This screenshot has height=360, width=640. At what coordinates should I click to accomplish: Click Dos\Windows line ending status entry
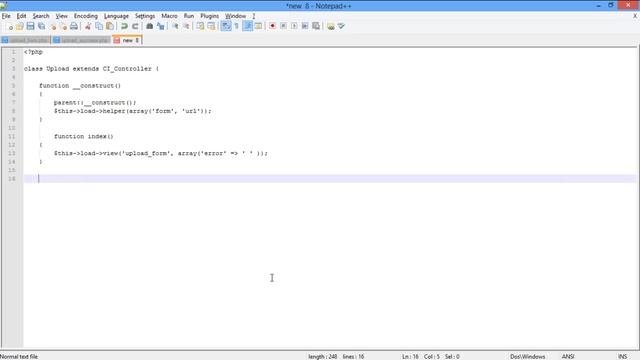(x=527, y=356)
